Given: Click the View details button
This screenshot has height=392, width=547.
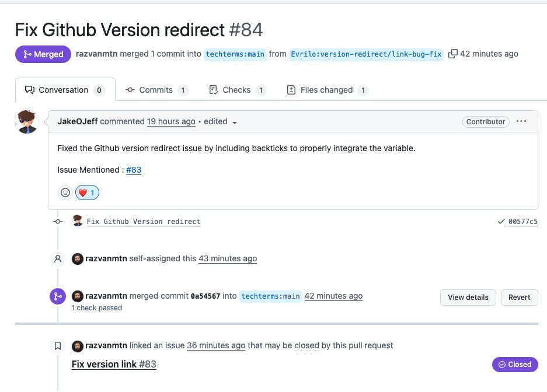Looking at the screenshot, I should 468,297.
